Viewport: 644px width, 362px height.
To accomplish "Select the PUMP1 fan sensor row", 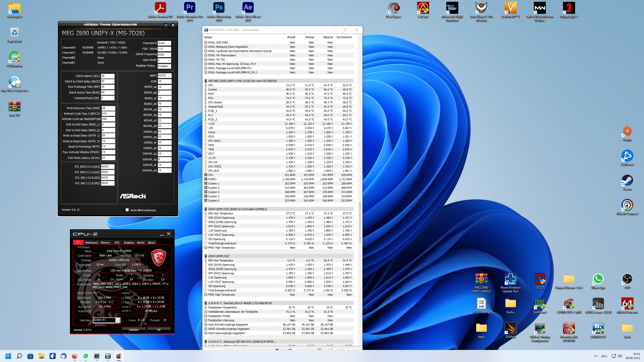I will click(278, 179).
